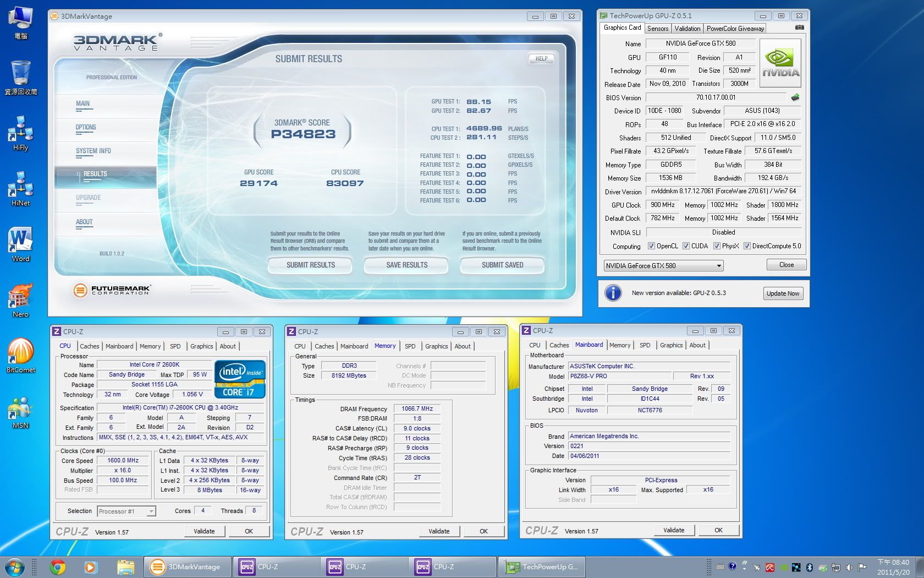Open OPTIONS in 3DMark sidebar
Viewport: 924px width, 578px height.
point(86,127)
